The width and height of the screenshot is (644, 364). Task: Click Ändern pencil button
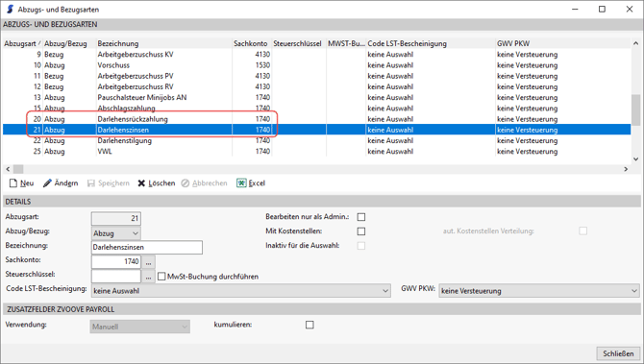pos(61,183)
